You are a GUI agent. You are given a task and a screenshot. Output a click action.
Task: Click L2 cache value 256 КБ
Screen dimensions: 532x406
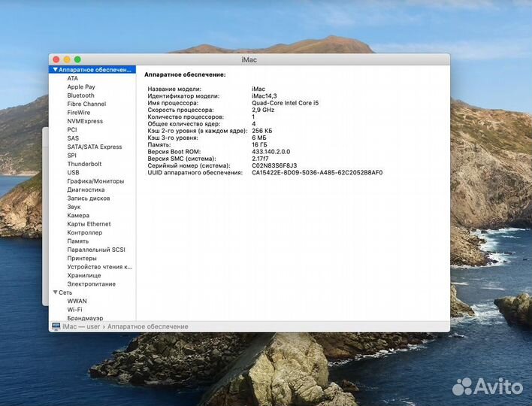262,131
